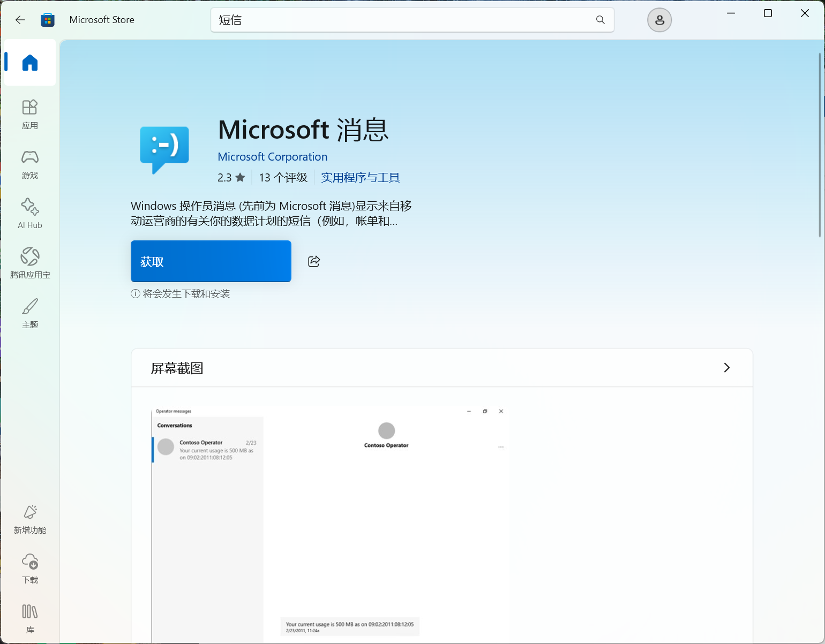Click the 屏幕截图 heading

tap(177, 368)
